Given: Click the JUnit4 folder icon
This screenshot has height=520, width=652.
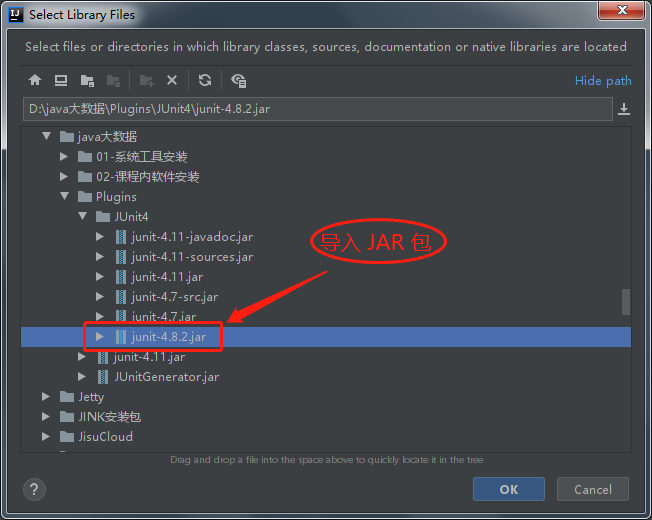Looking at the screenshot, I should click(103, 216).
